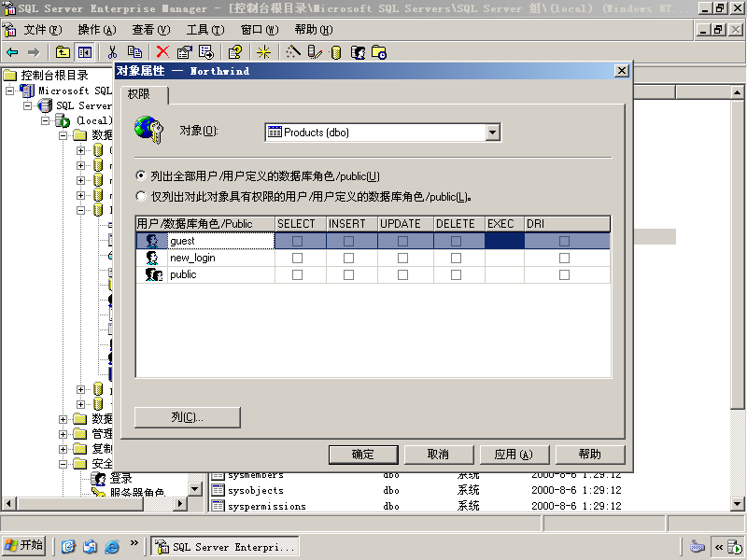This screenshot has width=747, height=560.
Task: Expand hidden system tray icons arrow
Action: [x=718, y=547]
